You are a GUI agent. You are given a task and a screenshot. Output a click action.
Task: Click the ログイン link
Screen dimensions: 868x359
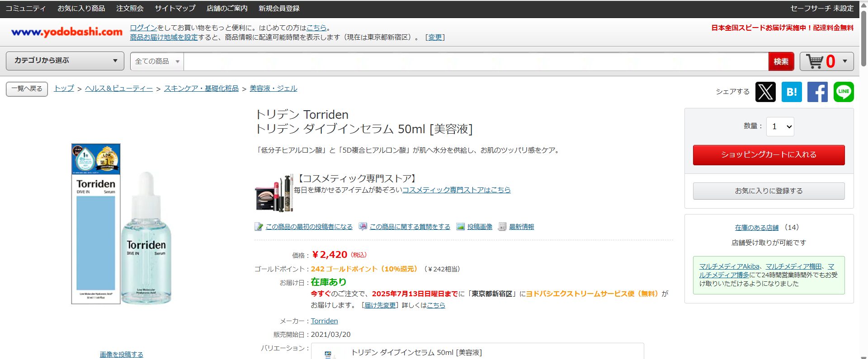[x=143, y=28]
